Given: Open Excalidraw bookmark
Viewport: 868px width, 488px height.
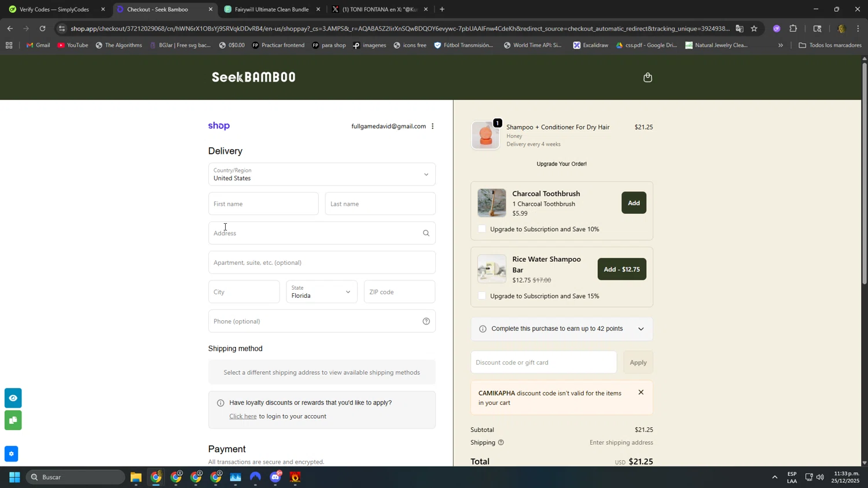Looking at the screenshot, I should tap(590, 45).
